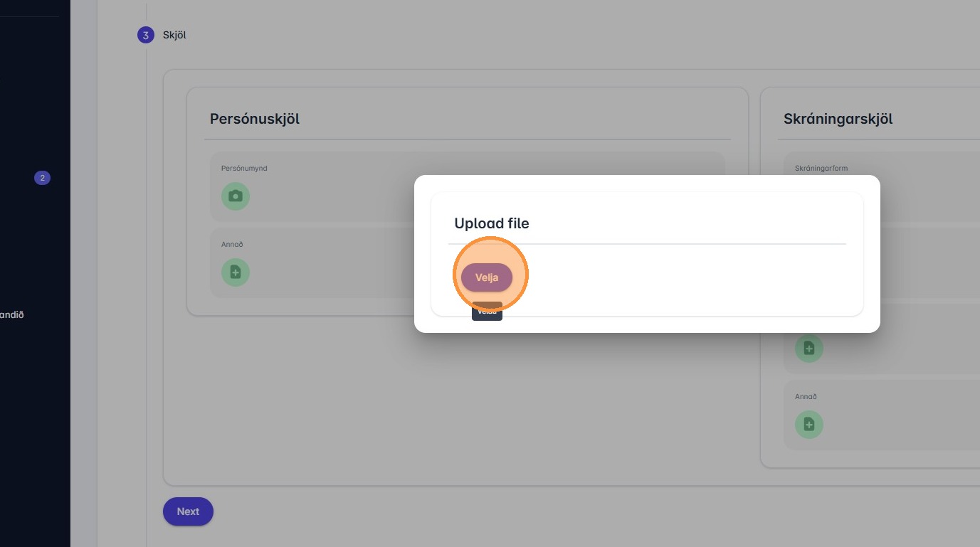Click the Persónumynd field label
Image resolution: width=980 pixels, height=547 pixels.
(x=244, y=169)
